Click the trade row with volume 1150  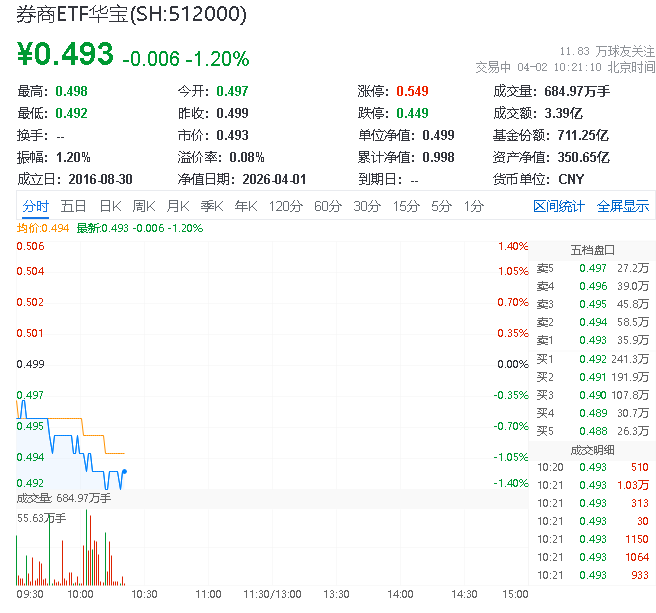592,539
